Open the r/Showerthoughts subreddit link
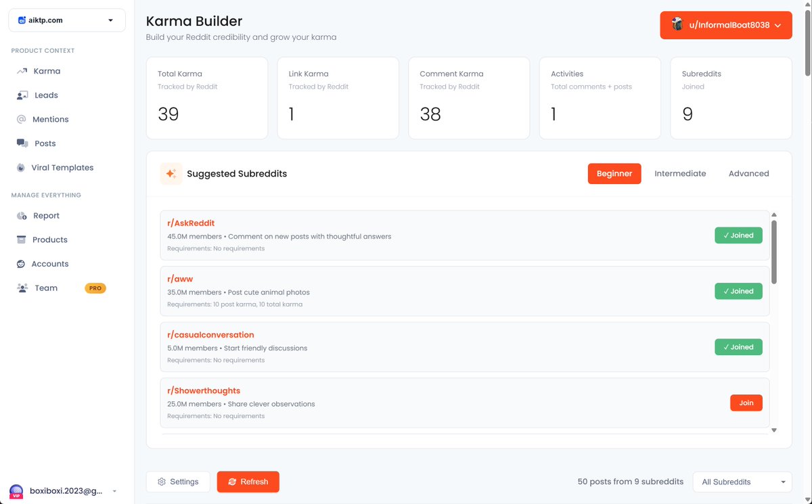The width and height of the screenshot is (812, 504). coord(204,390)
